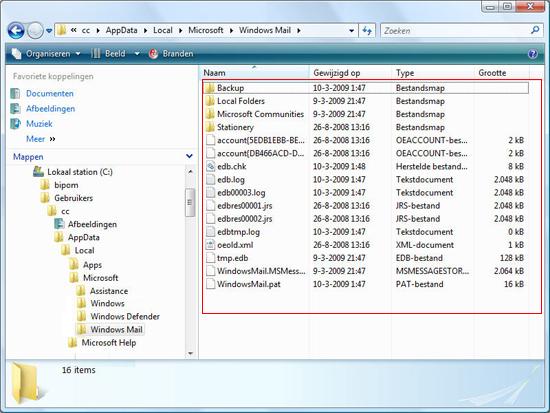The width and height of the screenshot is (550, 413).
Task: Go back with the blue back arrow
Action: [16, 31]
